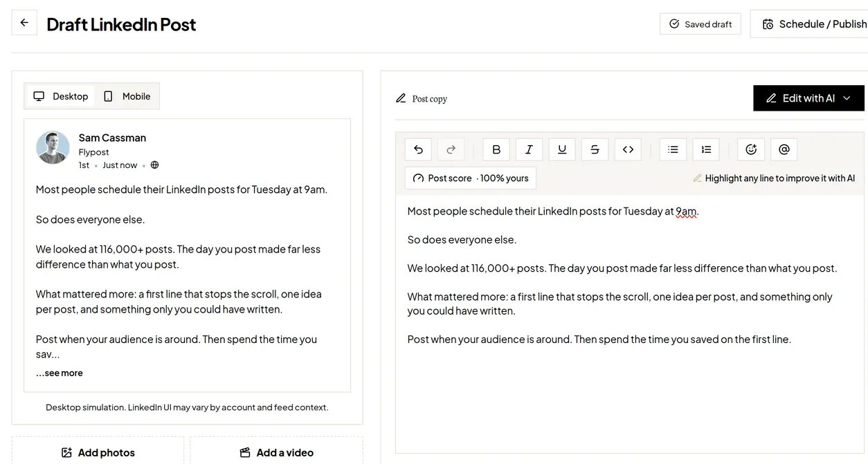Open the Edit with AI dropdown
Image resolution: width=868 pixels, height=464 pixels.
808,98
